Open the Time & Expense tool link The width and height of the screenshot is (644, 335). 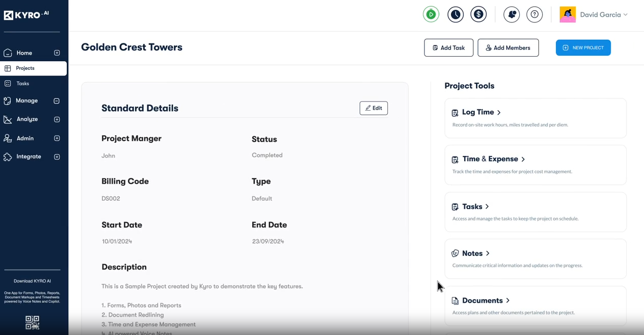[490, 159]
